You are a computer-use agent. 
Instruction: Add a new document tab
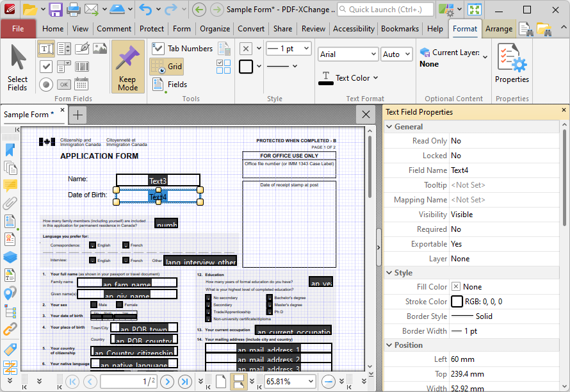(77, 115)
